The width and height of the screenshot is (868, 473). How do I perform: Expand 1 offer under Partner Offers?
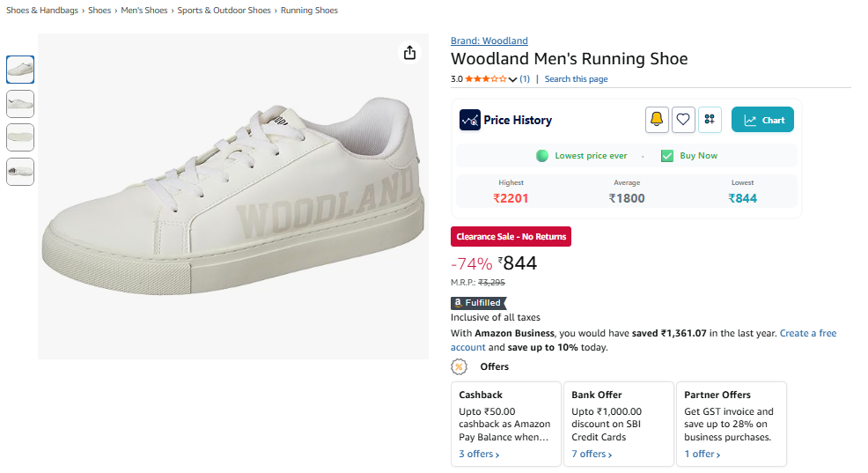click(702, 455)
